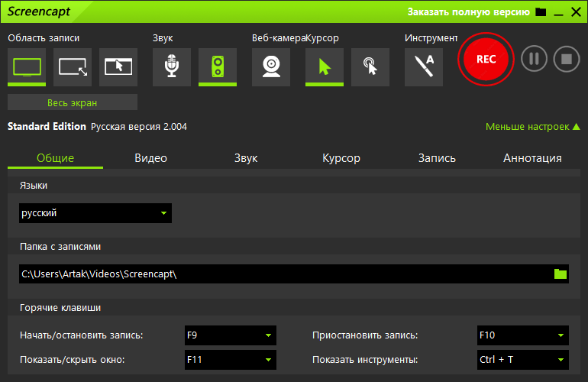Open the language dropdown showing русский
The image size is (588, 382).
point(95,213)
